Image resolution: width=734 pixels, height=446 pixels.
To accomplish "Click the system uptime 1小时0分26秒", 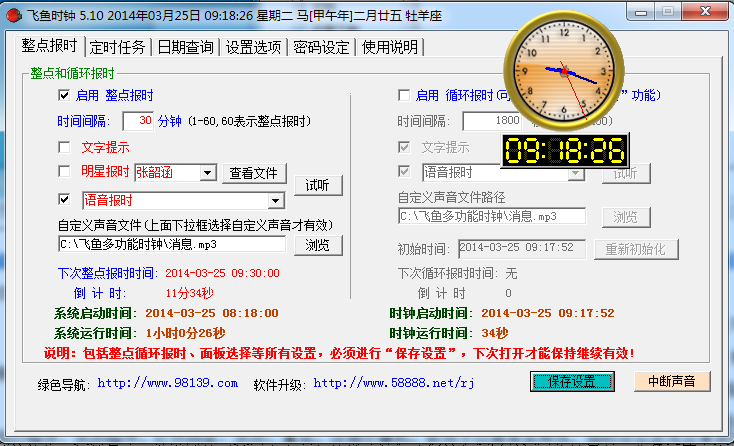I will pos(185,333).
